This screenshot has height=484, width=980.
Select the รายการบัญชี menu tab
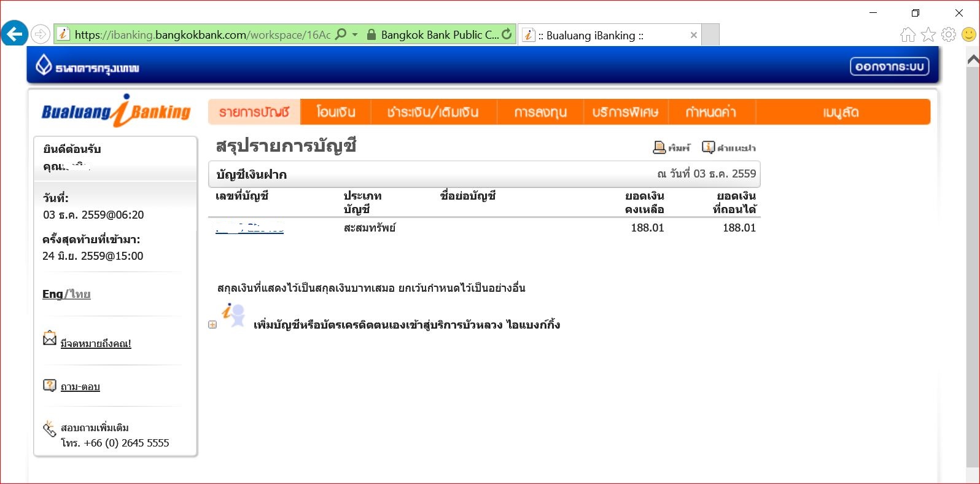click(x=254, y=112)
